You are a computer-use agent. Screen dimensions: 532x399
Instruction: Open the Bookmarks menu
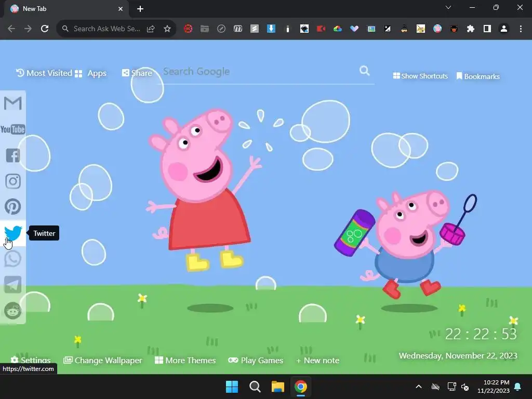click(478, 76)
